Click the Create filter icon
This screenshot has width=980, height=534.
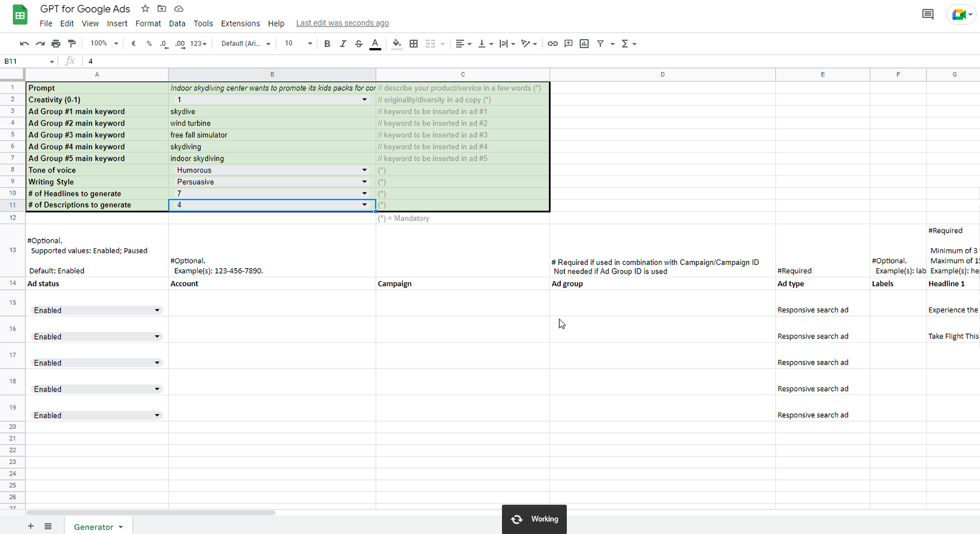point(601,44)
